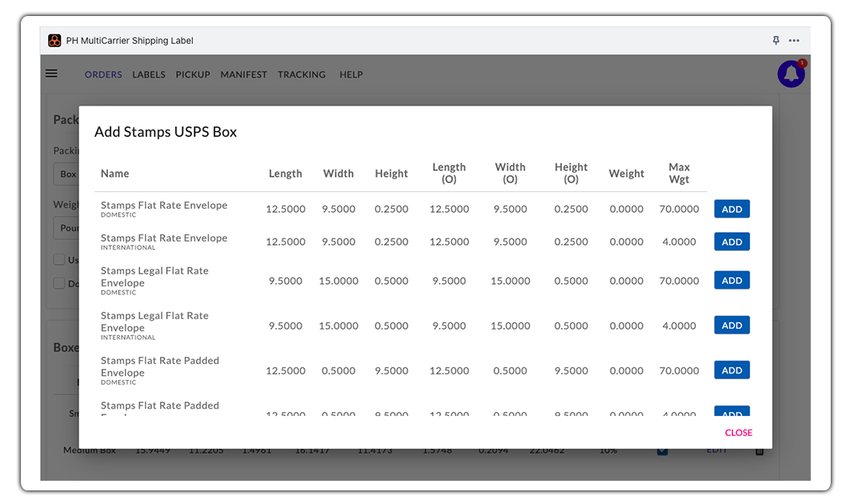Click Weight 0.0000 for international Flat Rate Envelope
Image resolution: width=850 pixels, height=504 pixels.
[x=626, y=242]
